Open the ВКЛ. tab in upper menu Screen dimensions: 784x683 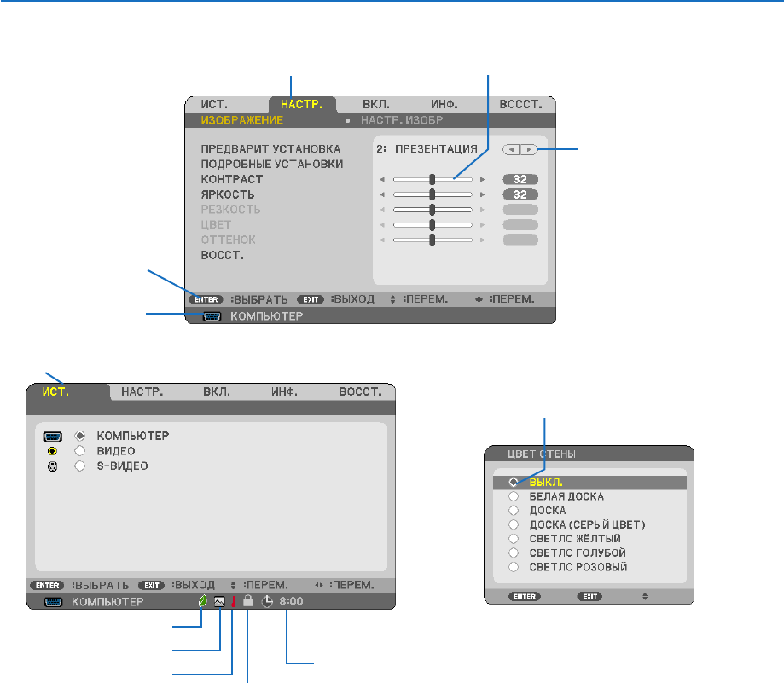pyautogui.click(x=376, y=104)
